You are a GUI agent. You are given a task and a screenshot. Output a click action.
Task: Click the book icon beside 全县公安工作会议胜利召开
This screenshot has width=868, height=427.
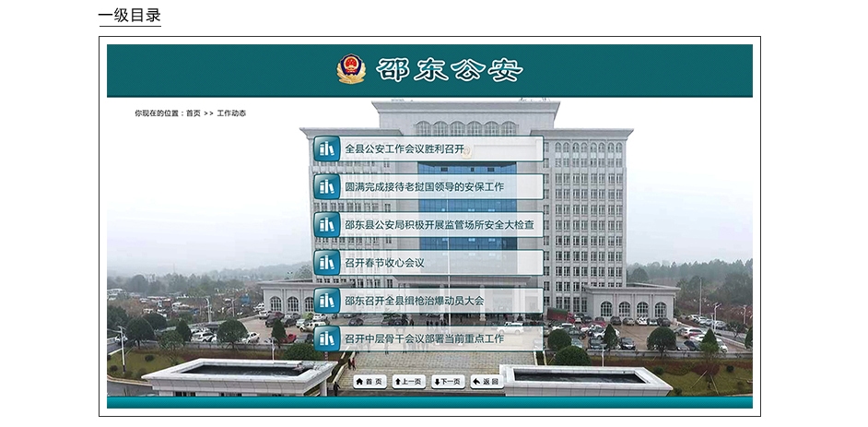pos(326,148)
